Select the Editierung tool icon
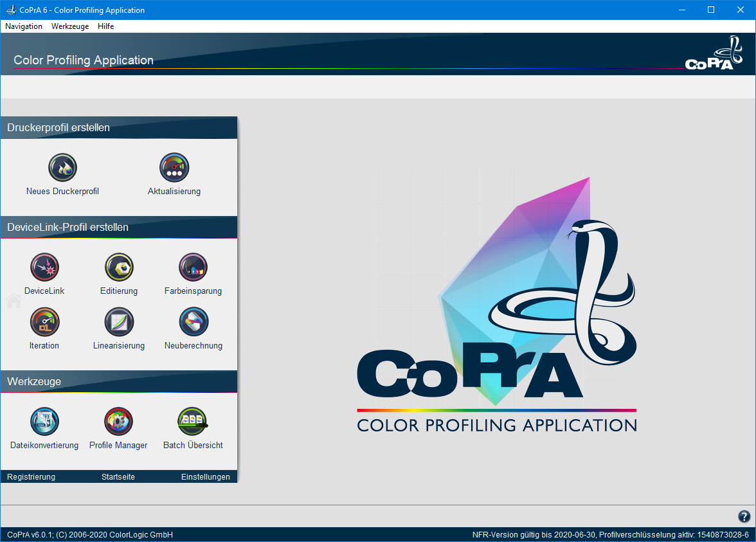This screenshot has height=542, width=756. coord(119,267)
